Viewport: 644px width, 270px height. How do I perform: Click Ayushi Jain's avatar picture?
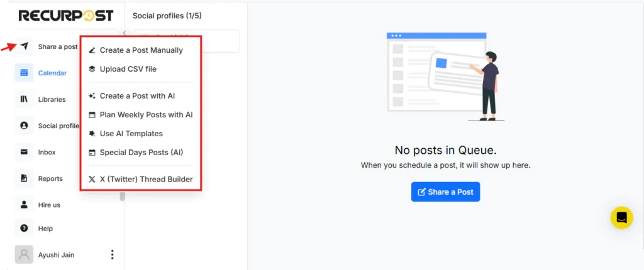point(25,255)
